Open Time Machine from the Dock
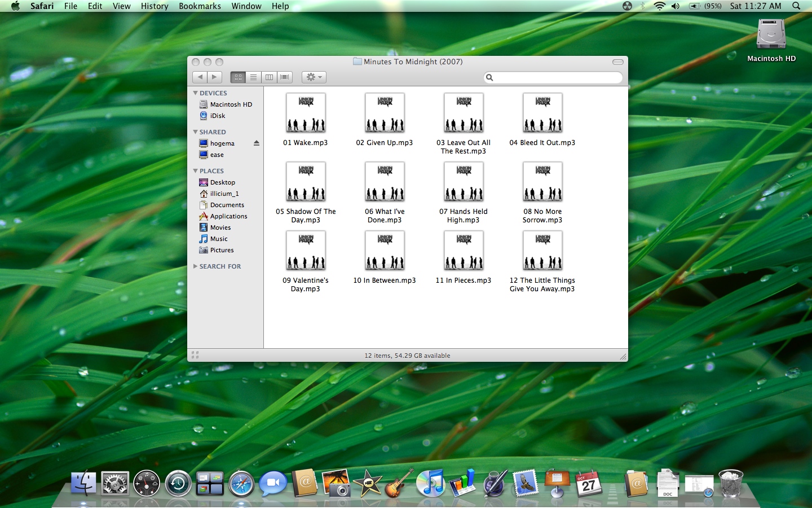This screenshot has height=508, width=812. point(178,484)
